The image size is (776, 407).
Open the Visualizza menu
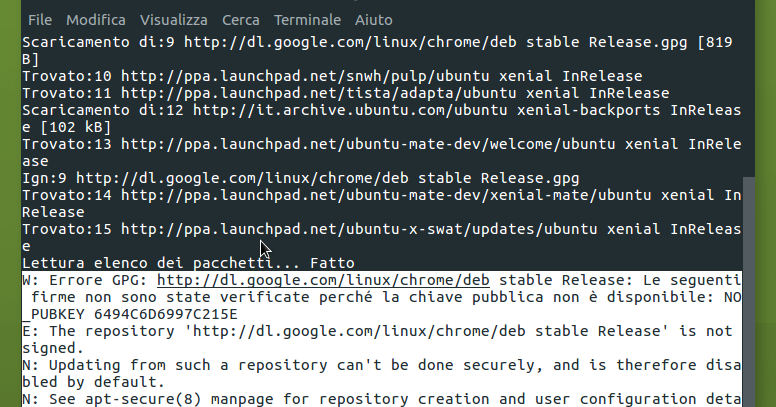pos(174,20)
